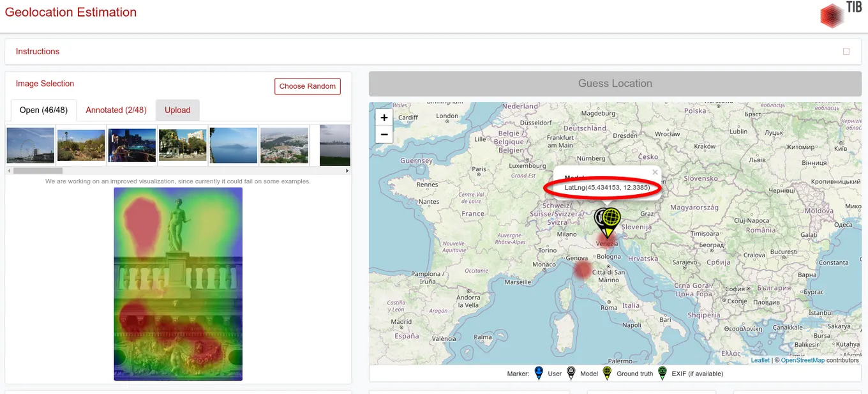
Task: Expand the Instructions panel using its checkbox
Action: tap(846, 52)
